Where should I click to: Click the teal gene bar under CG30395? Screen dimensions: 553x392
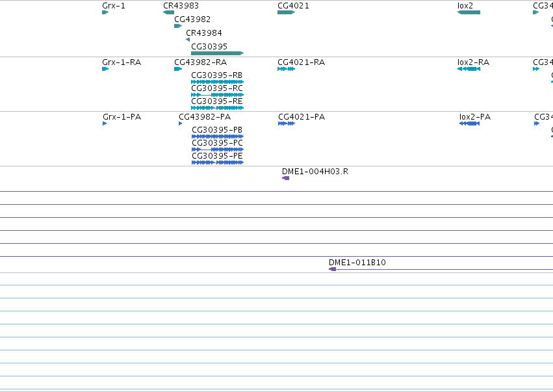coord(217,53)
